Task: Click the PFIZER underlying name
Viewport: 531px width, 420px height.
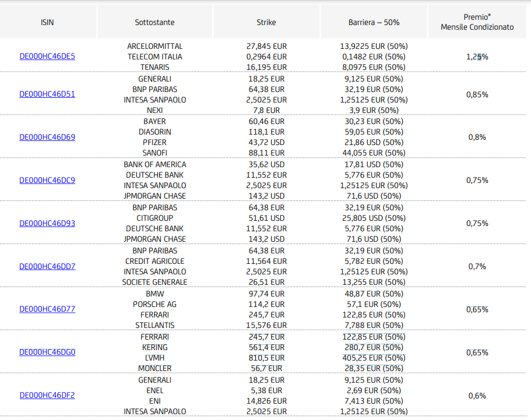Action: point(155,142)
